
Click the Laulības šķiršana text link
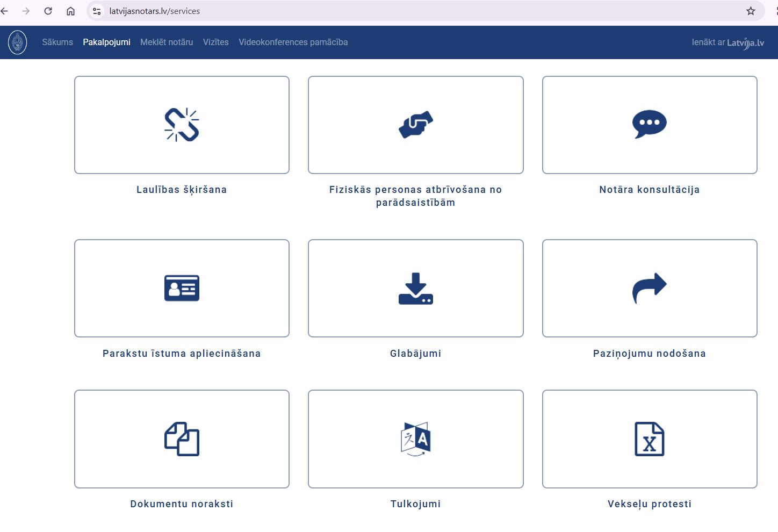[x=182, y=190]
